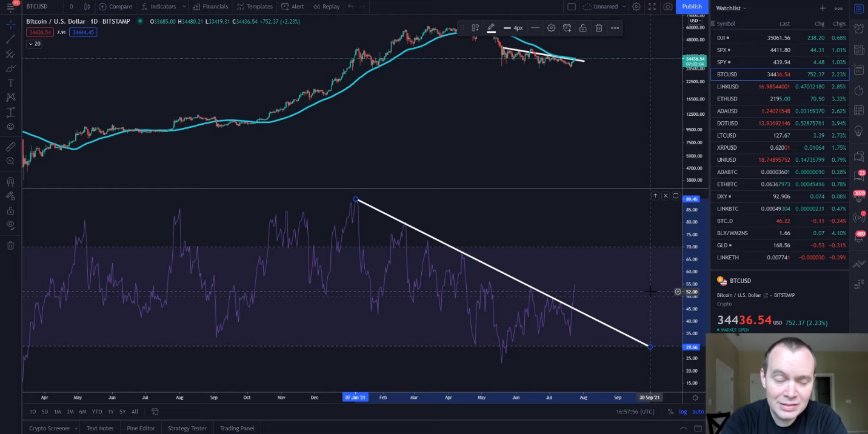Change the USD price scale currency
Image resolution: width=868 pixels, height=434 pixels.
(x=695, y=21)
